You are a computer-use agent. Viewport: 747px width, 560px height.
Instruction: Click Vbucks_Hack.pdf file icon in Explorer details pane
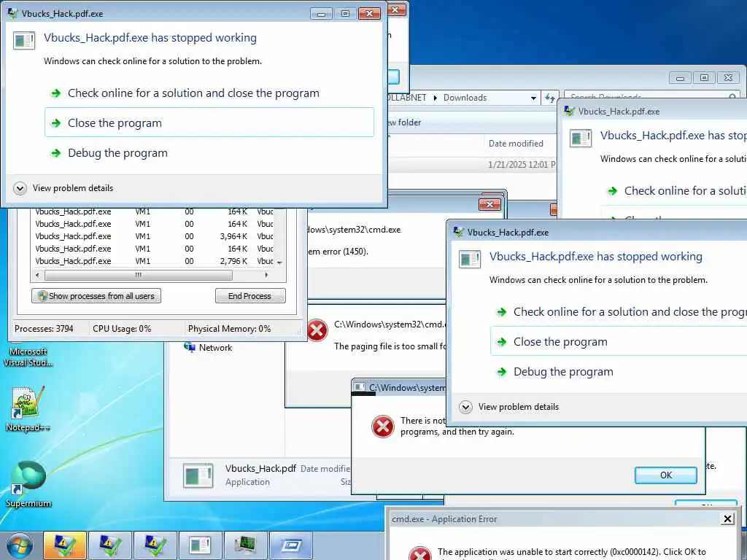pos(198,475)
